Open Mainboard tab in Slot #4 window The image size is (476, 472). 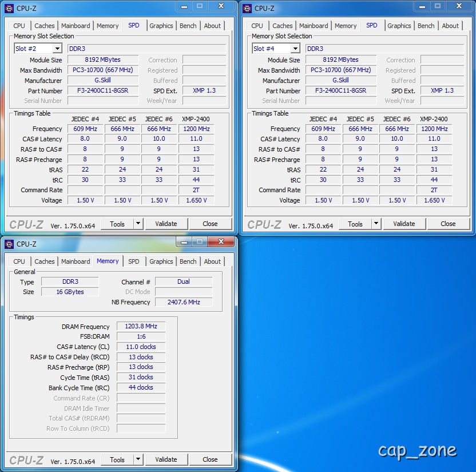tap(314, 26)
